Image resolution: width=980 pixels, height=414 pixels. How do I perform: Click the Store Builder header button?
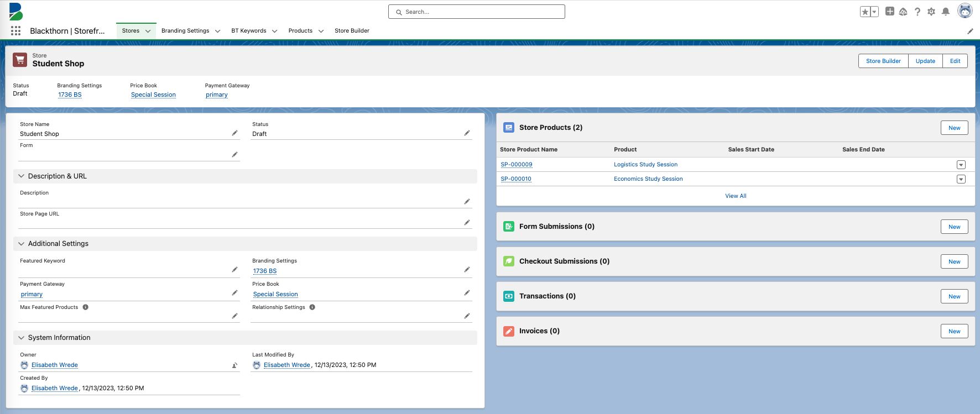point(883,61)
